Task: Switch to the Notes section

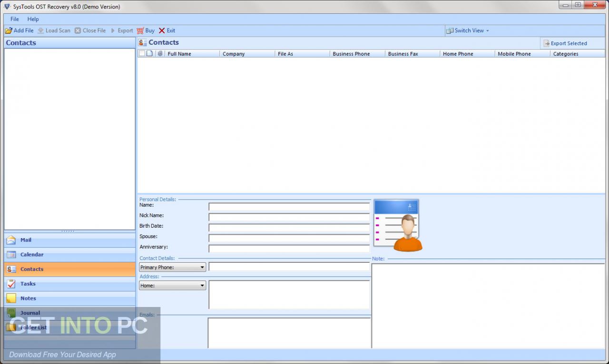Action: click(70, 298)
